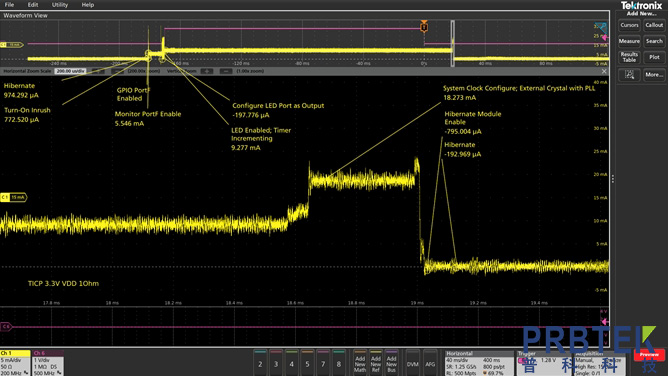Open the Measure panel
The width and height of the screenshot is (669, 376).
pyautogui.click(x=629, y=41)
